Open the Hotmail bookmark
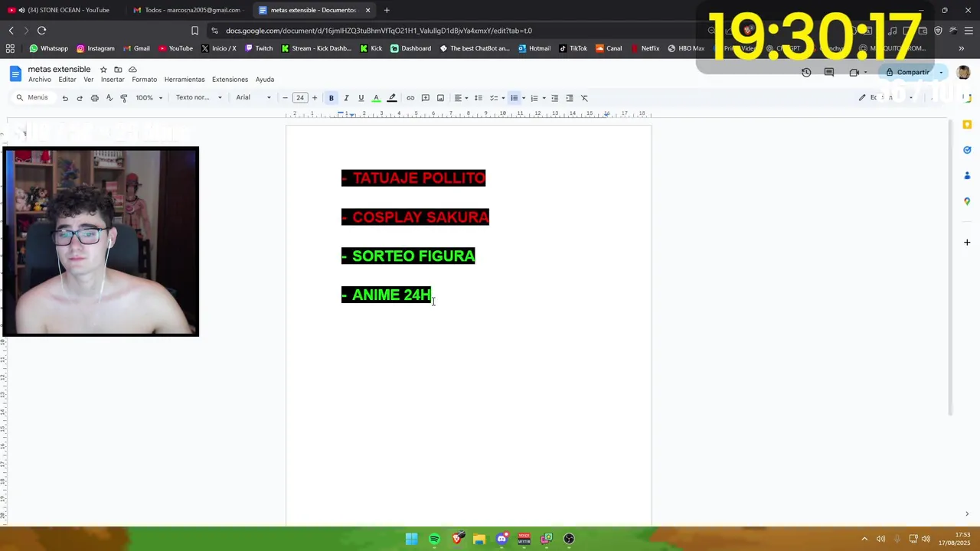This screenshot has width=980, height=551. [534, 48]
